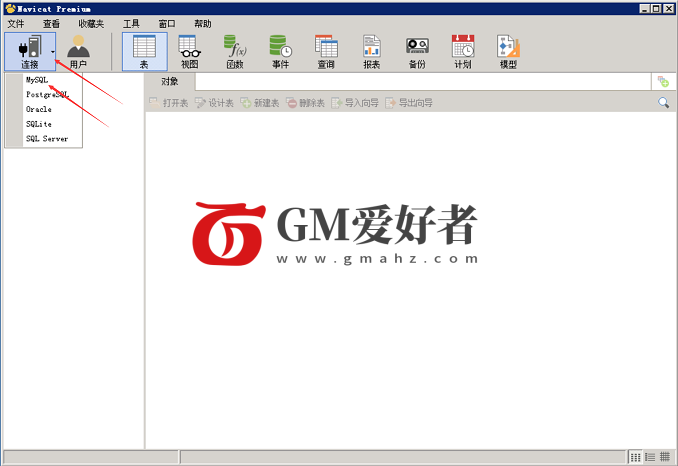Select the 对象 (Objects) tab
Image resolution: width=678 pixels, height=466 pixels.
point(170,82)
